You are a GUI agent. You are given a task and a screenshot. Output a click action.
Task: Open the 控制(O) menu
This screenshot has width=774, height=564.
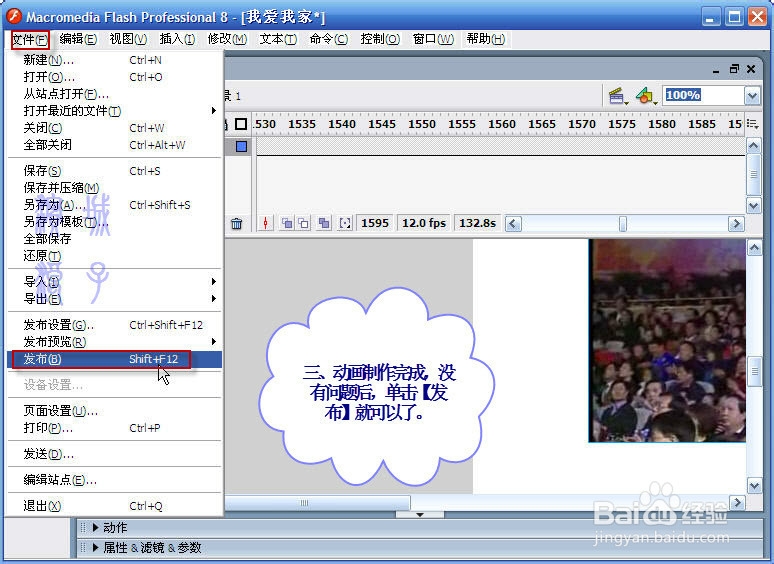(380, 39)
